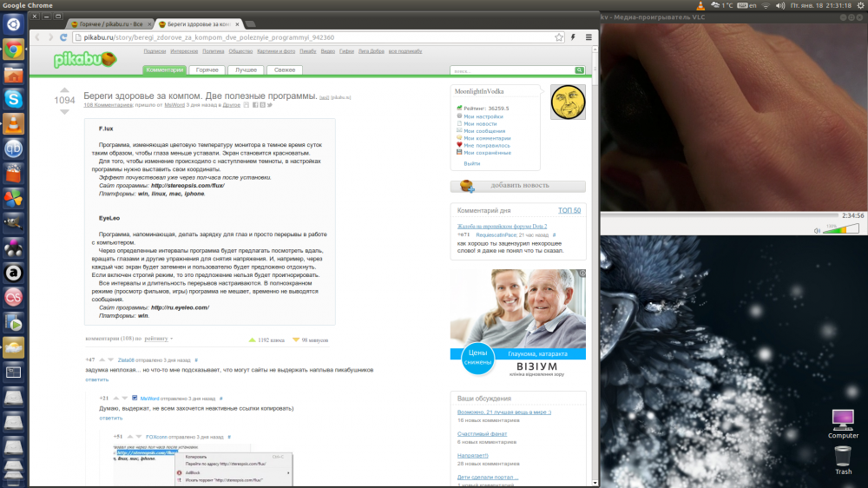868x488 pixels.
Task: Open qBittorrent from the dock
Action: pyautogui.click(x=13, y=148)
